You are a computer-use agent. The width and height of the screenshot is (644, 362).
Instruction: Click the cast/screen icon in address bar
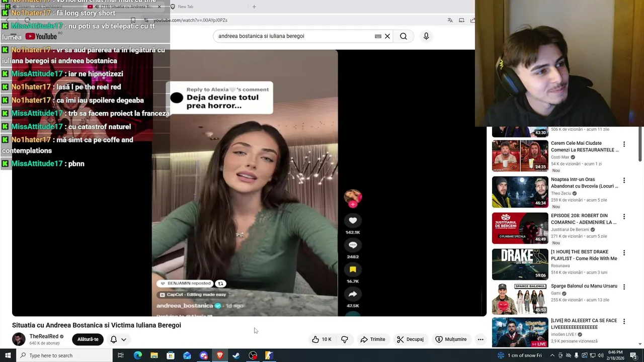[x=461, y=20]
